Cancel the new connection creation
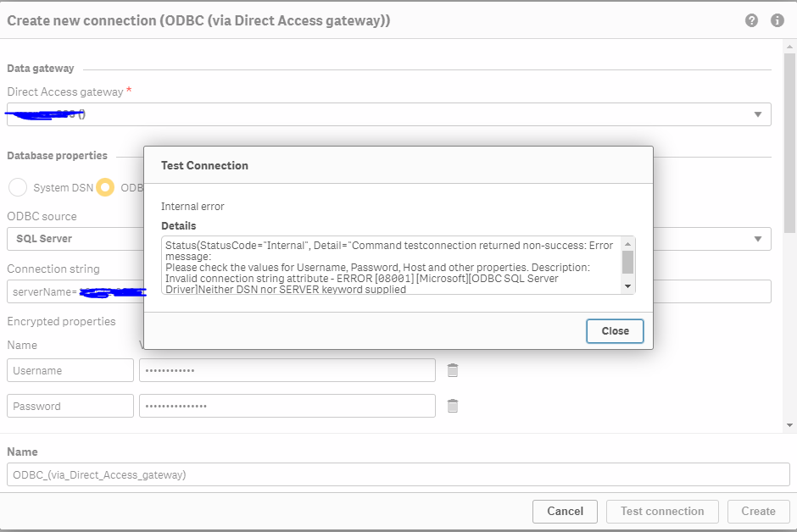 coord(564,511)
